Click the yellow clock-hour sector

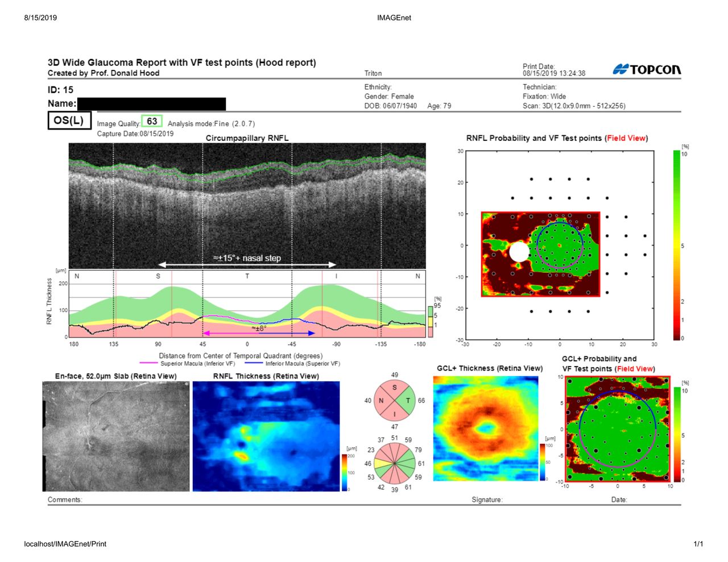pos(381,464)
